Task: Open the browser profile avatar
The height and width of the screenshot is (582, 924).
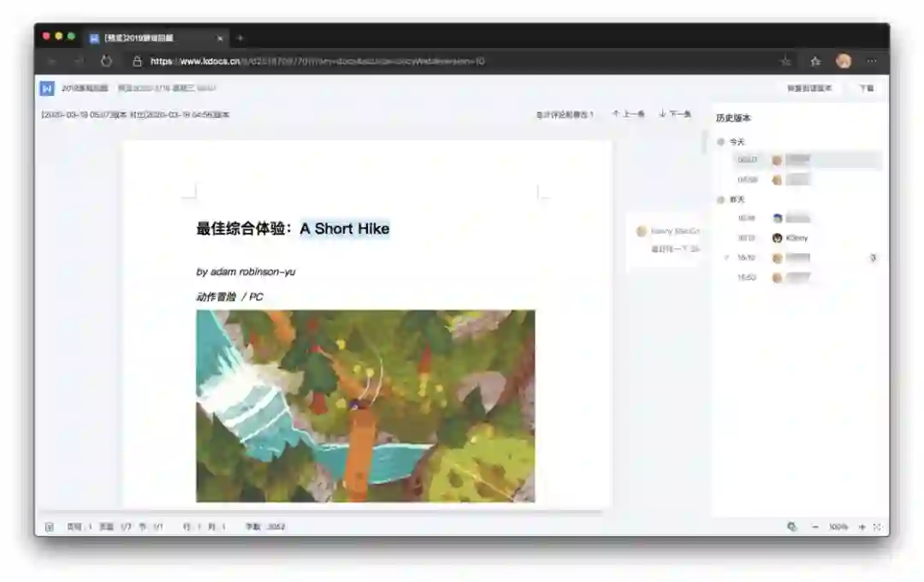Action: (x=844, y=61)
